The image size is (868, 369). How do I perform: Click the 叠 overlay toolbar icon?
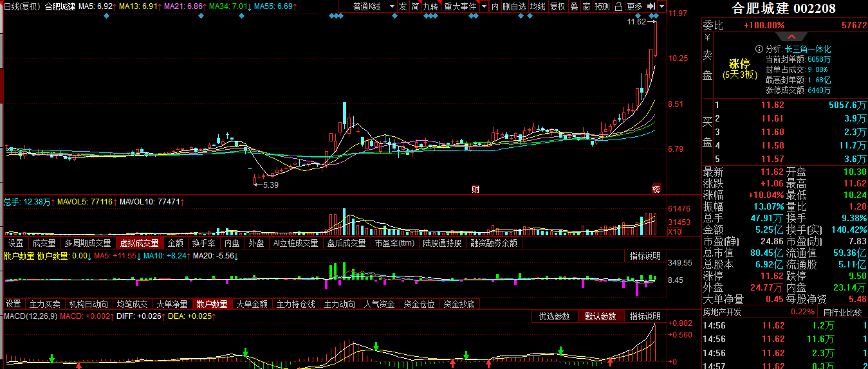tap(574, 6)
